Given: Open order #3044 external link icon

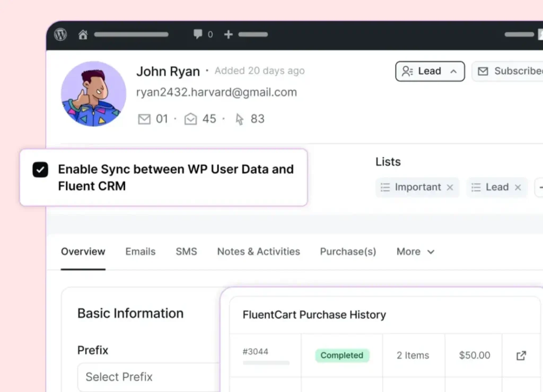Looking at the screenshot, I should 521,355.
